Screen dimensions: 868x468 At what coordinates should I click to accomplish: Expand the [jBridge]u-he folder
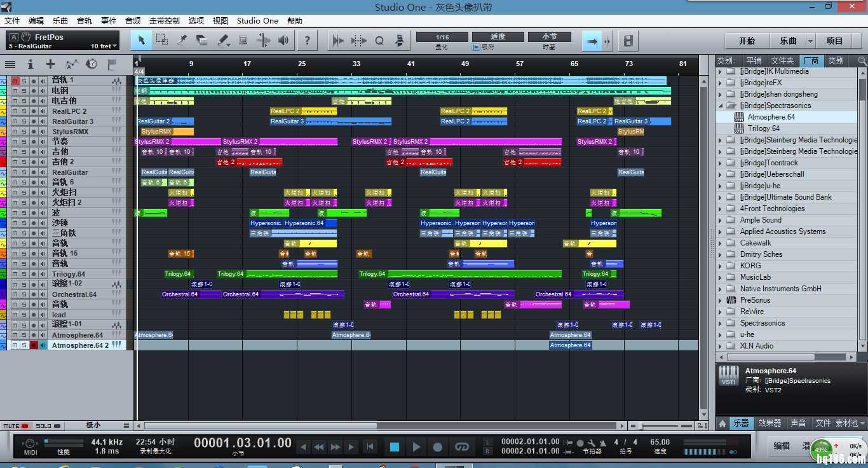click(721, 186)
